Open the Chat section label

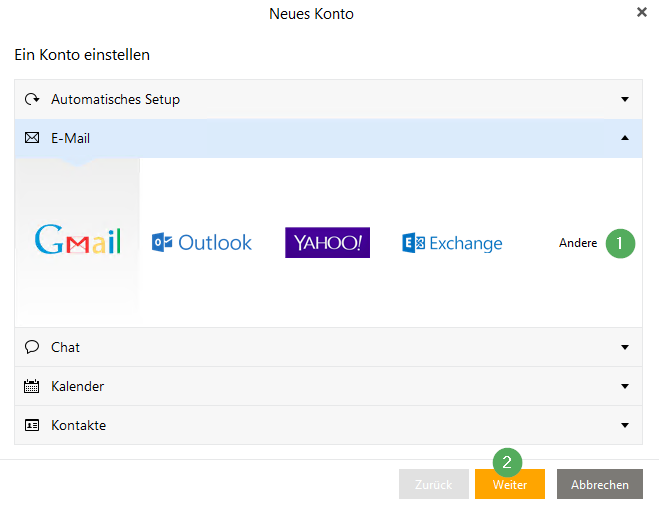tap(66, 347)
